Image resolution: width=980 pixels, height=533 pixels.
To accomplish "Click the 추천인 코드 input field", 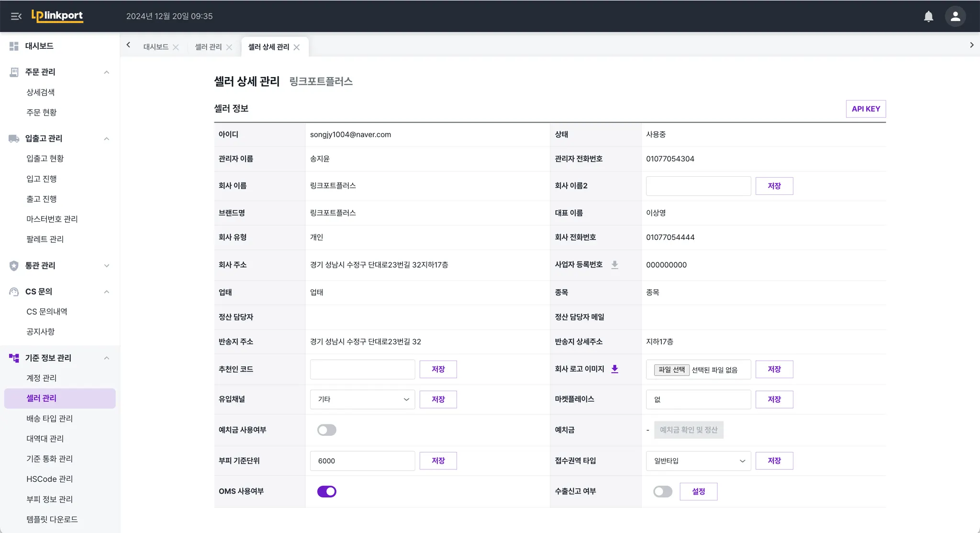I will click(362, 369).
